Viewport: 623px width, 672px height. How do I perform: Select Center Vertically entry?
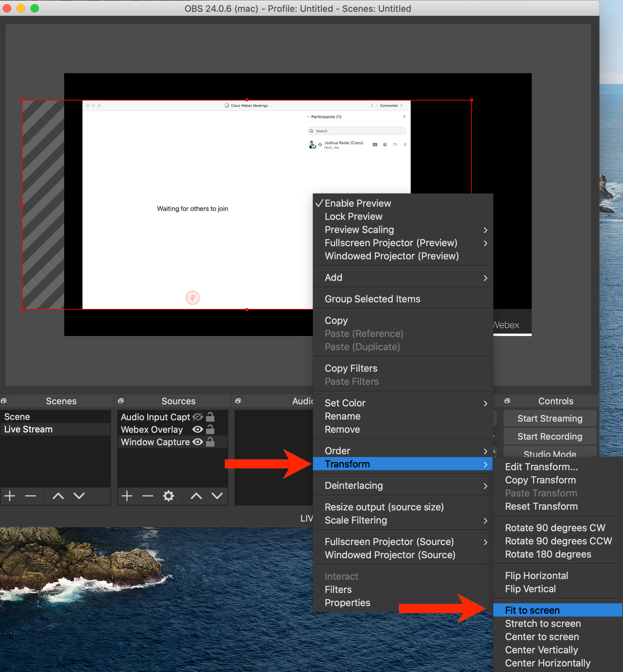pos(558,650)
